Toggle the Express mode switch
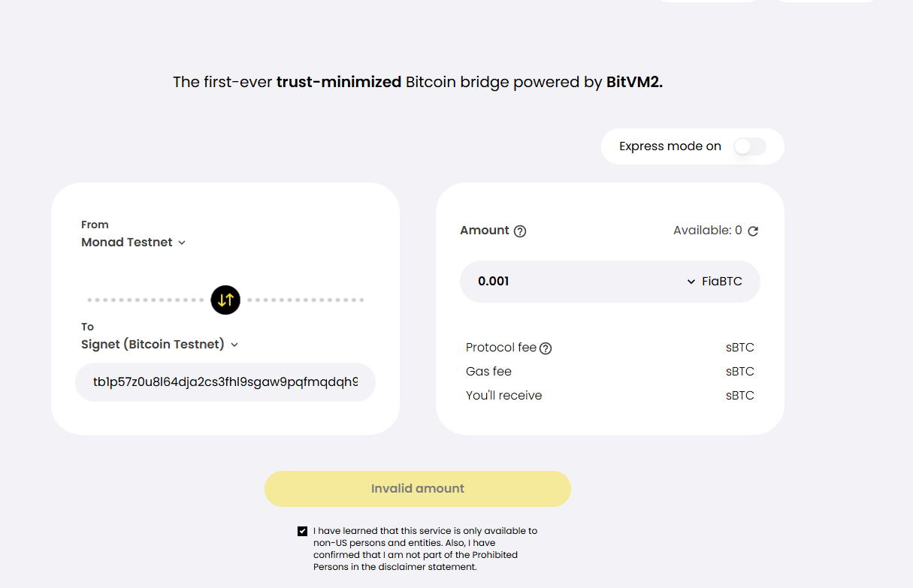Image resolution: width=913 pixels, height=588 pixels. pos(749,146)
